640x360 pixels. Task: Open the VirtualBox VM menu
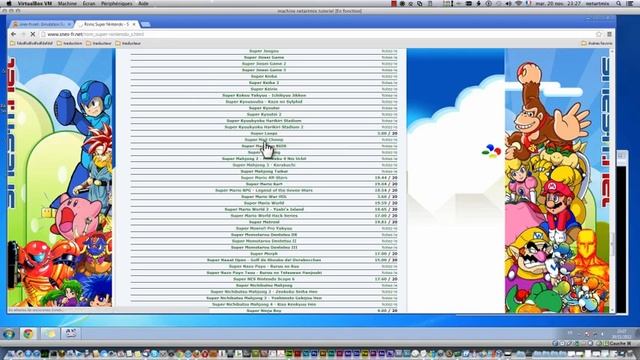tap(34, 3)
